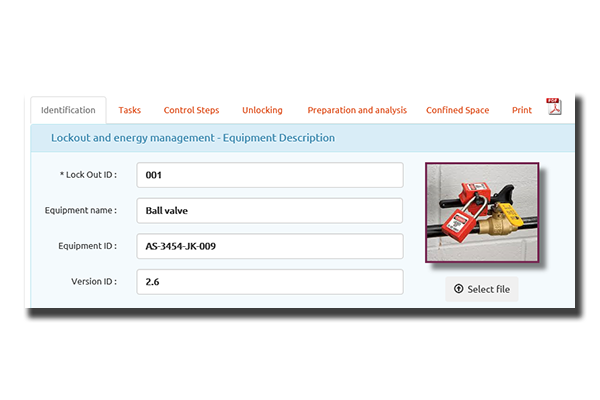Switch to the Tasks tab
The image size is (600, 400).
129,110
